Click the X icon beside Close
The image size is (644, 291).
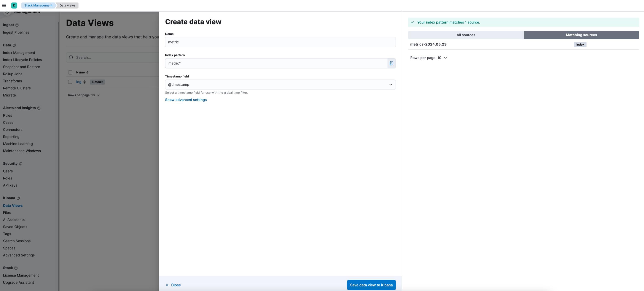tap(167, 285)
